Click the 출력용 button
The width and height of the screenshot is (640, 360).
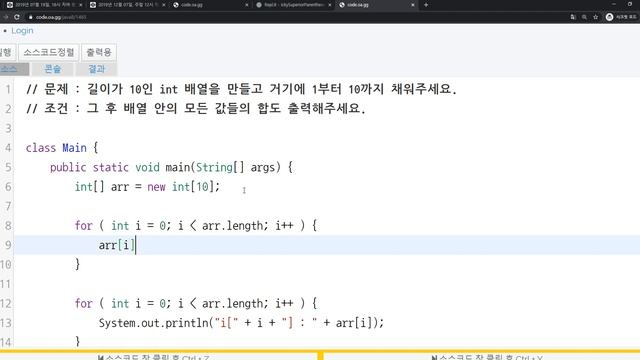99,52
